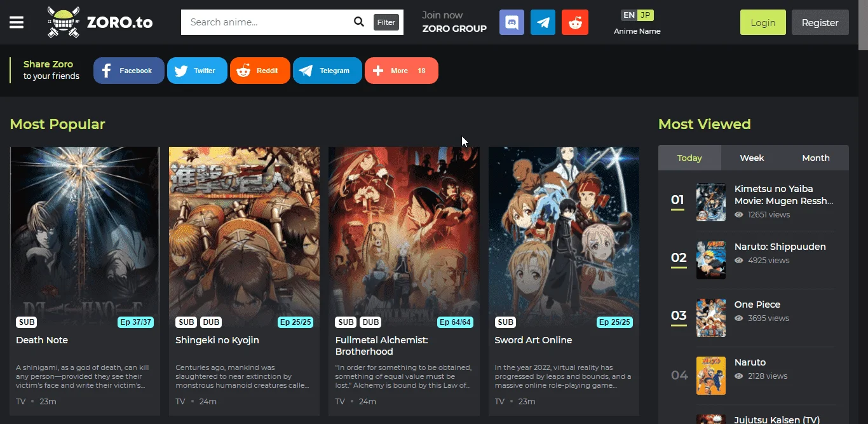Screen dimensions: 868x424
Task: Click the Login button
Action: tap(763, 22)
